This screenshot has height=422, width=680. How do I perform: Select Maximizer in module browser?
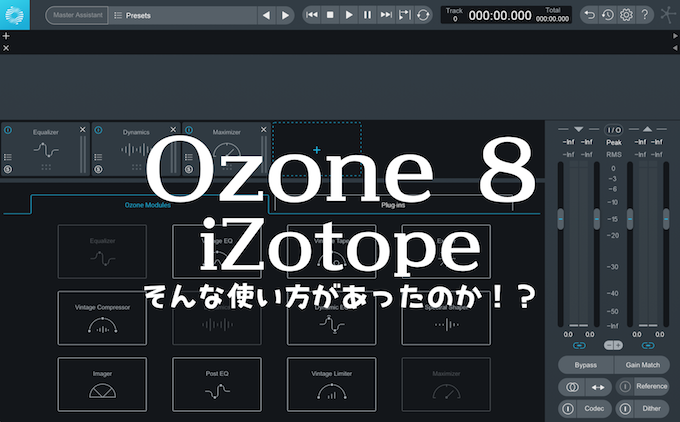tap(446, 384)
